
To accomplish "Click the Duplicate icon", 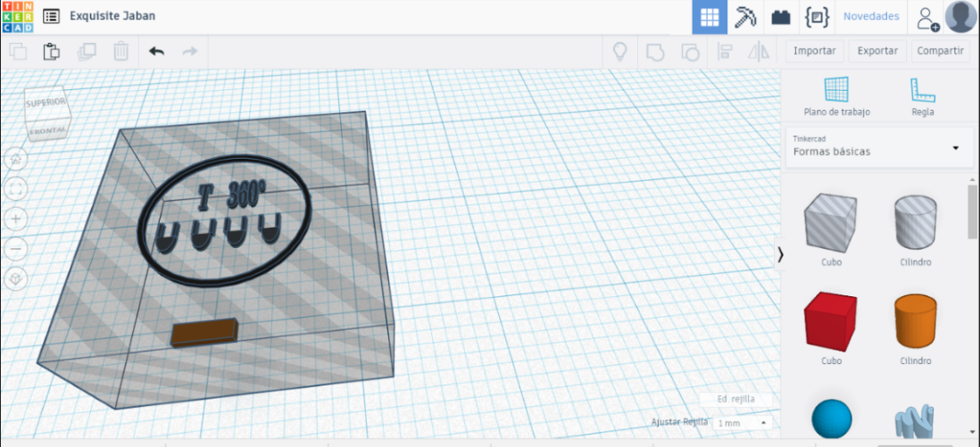I will [87, 51].
